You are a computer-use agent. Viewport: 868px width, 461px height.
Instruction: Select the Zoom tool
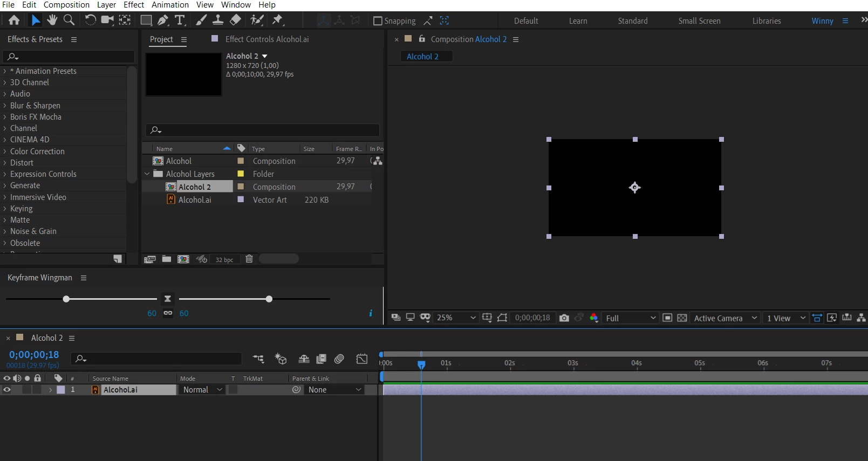(69, 20)
